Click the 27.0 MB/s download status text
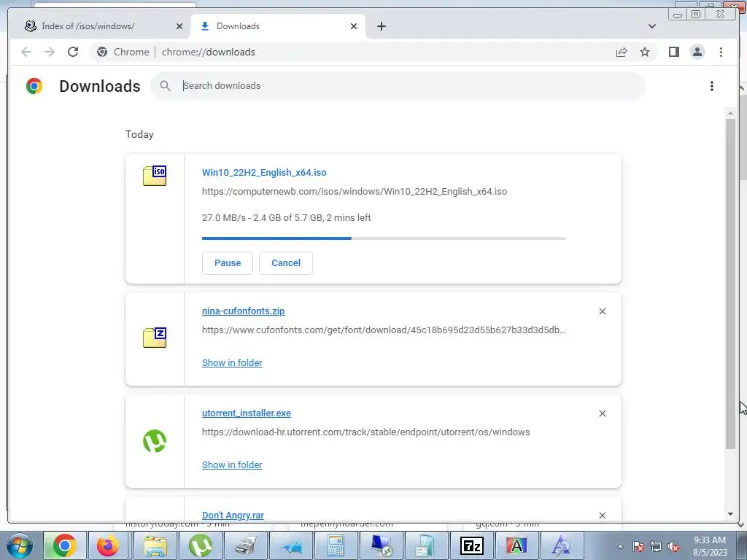Image resolution: width=747 pixels, height=560 pixels. 286,217
